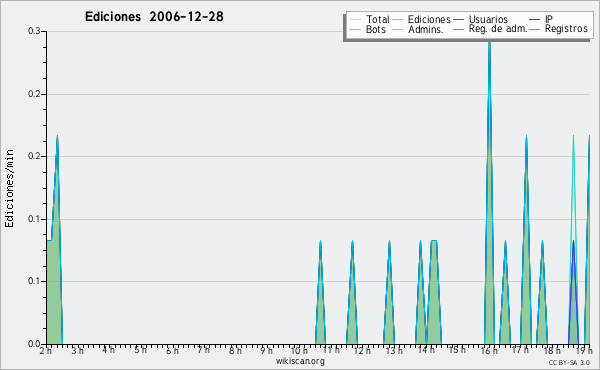Viewport: 600px width, 370px height.
Task: Click the 14 h x-axis tick label
Action: tap(426, 350)
